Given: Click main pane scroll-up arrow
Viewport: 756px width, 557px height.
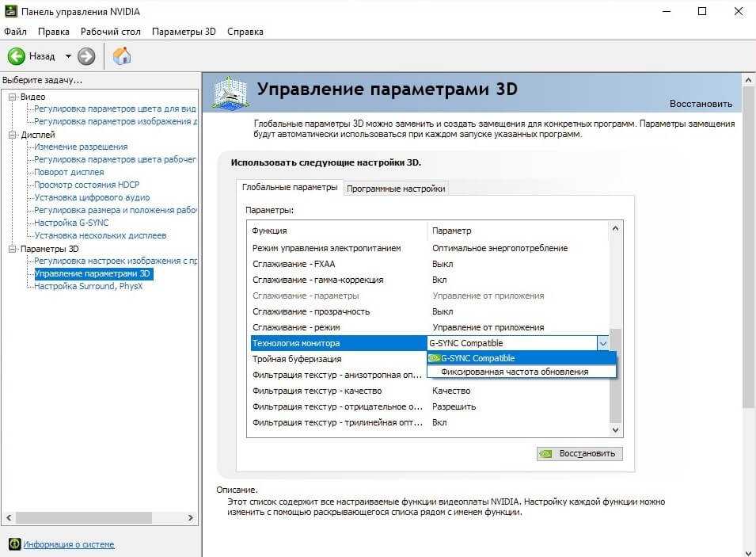Looking at the screenshot, I should pos(748,80).
